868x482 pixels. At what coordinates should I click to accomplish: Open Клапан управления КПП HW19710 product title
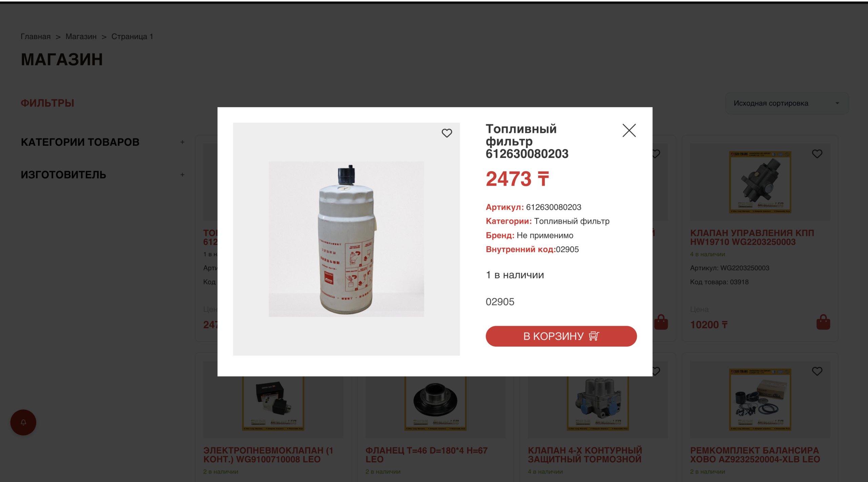(752, 237)
